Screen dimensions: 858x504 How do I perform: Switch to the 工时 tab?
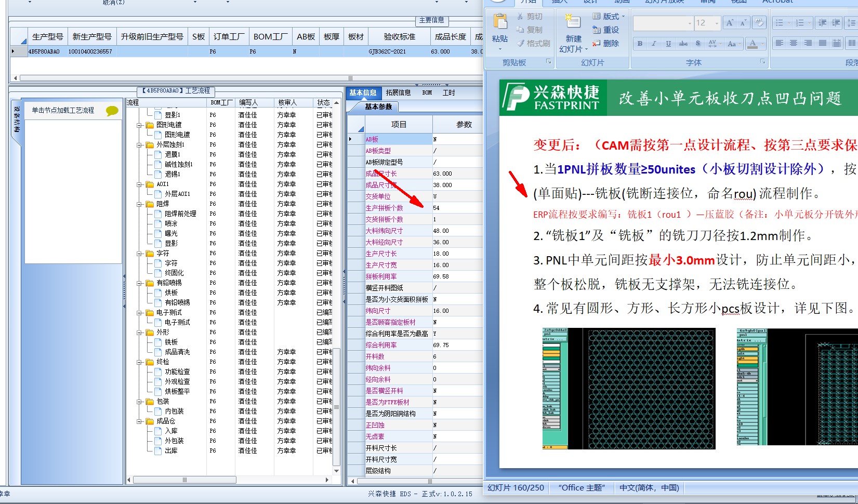(448, 92)
